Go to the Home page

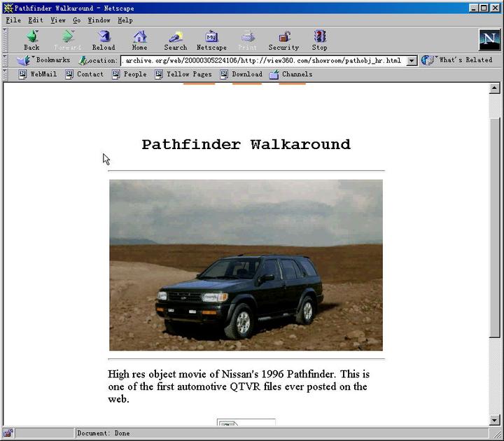[139, 40]
